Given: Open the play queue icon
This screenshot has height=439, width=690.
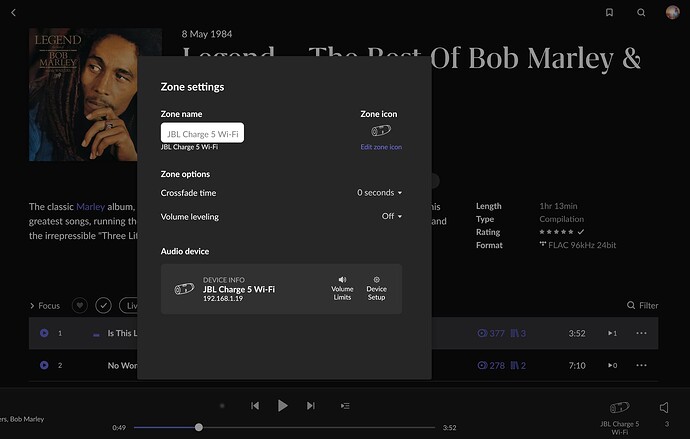Looking at the screenshot, I should 345,406.
